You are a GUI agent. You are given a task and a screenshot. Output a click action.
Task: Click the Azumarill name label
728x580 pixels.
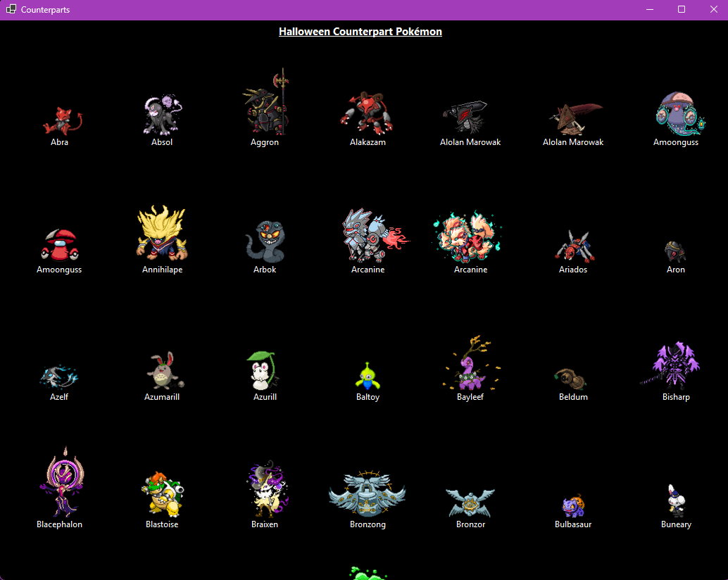(162, 397)
